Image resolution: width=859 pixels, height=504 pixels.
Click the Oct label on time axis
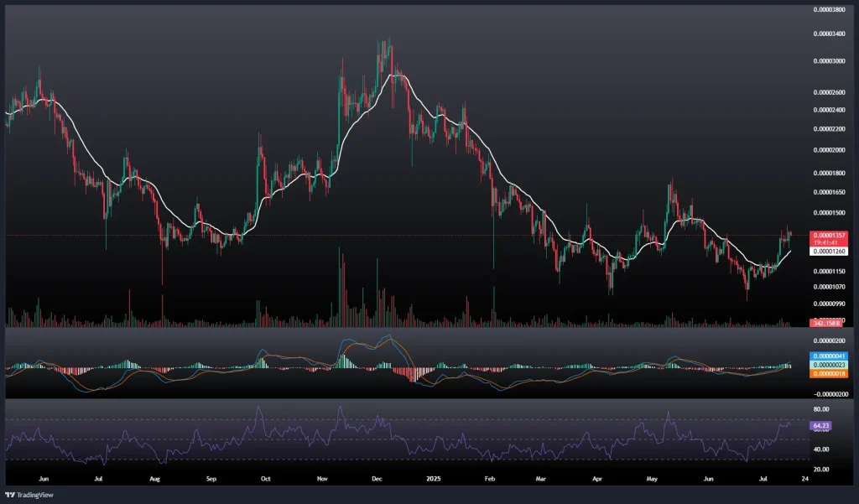point(266,479)
